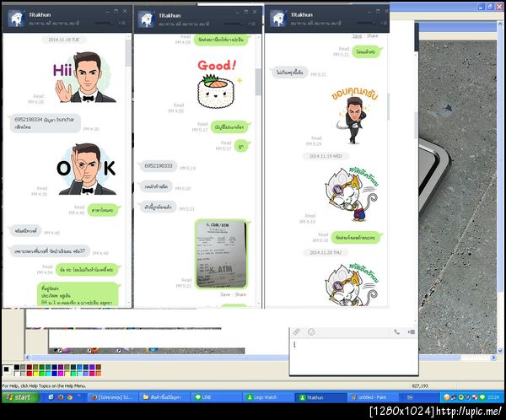
Task: Click the OK gesture sticker
Action: [x=87, y=169]
